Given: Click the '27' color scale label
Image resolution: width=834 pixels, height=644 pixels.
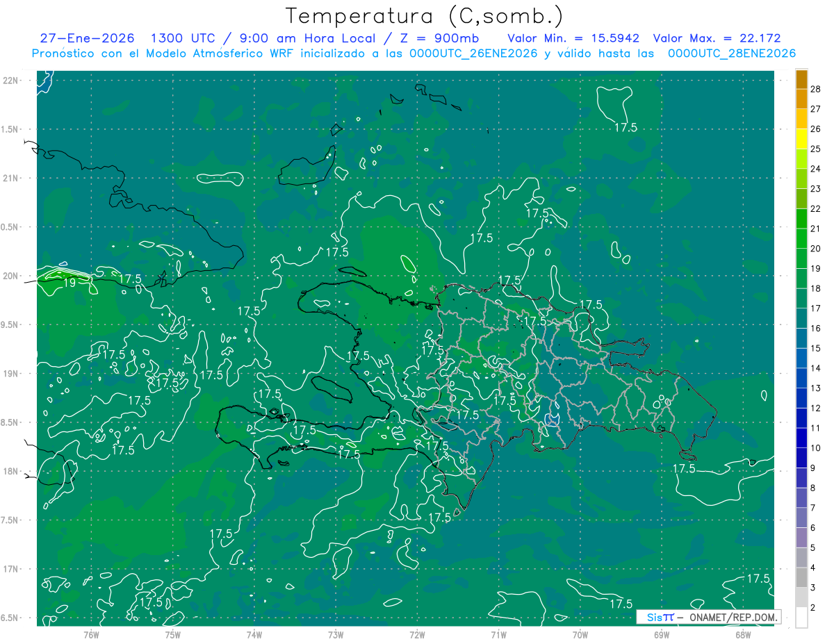Looking at the screenshot, I should coord(816,109).
